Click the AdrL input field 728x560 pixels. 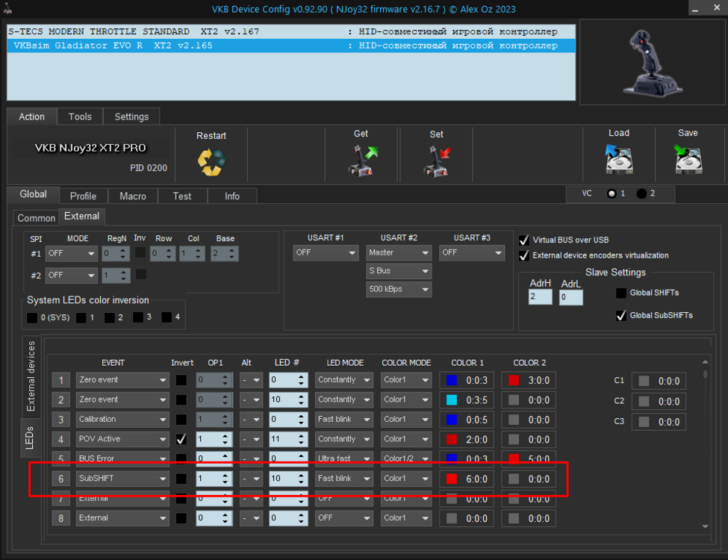(570, 297)
